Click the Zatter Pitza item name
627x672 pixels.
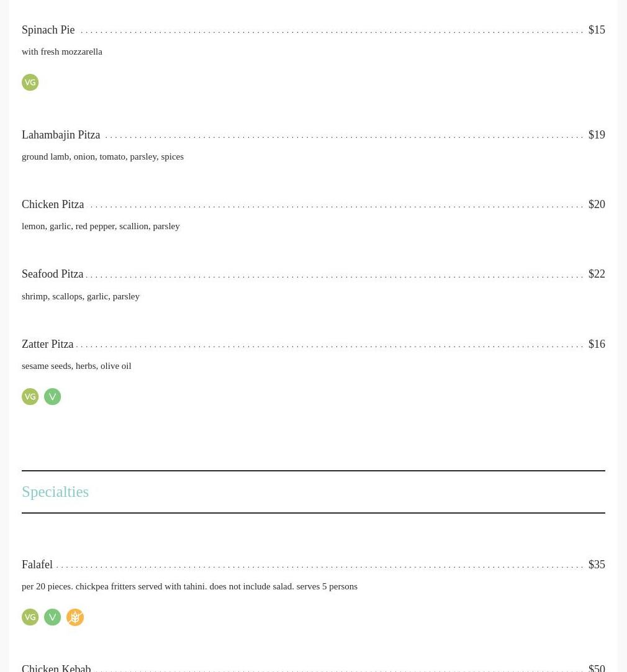pyautogui.click(x=48, y=343)
